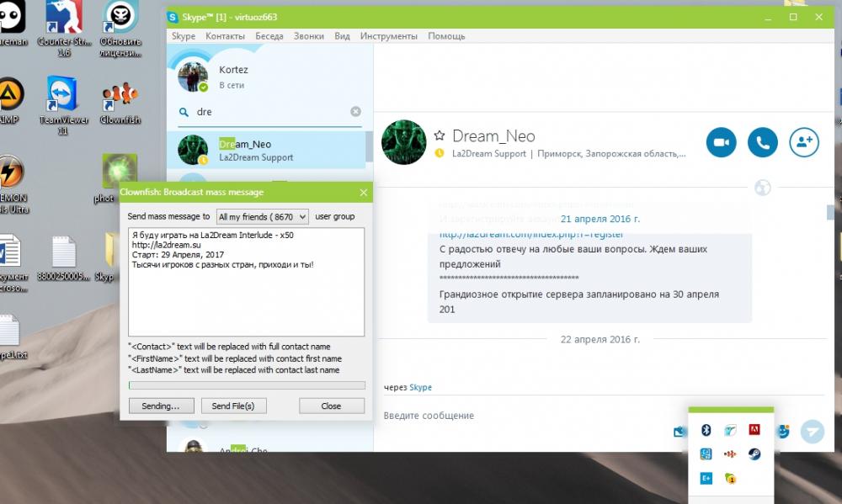Click the favorite star beside Dream_Neo
The width and height of the screenshot is (842, 504).
[x=439, y=136]
